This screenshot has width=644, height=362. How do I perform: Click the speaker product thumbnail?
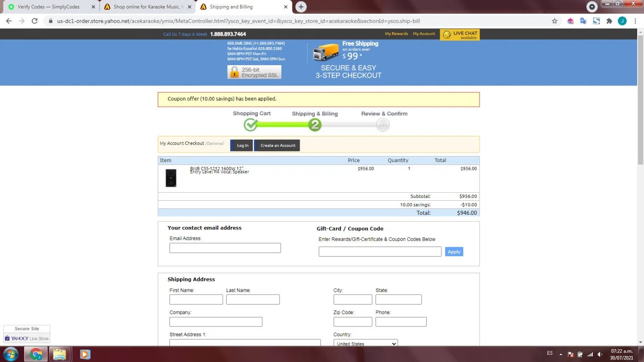[171, 178]
